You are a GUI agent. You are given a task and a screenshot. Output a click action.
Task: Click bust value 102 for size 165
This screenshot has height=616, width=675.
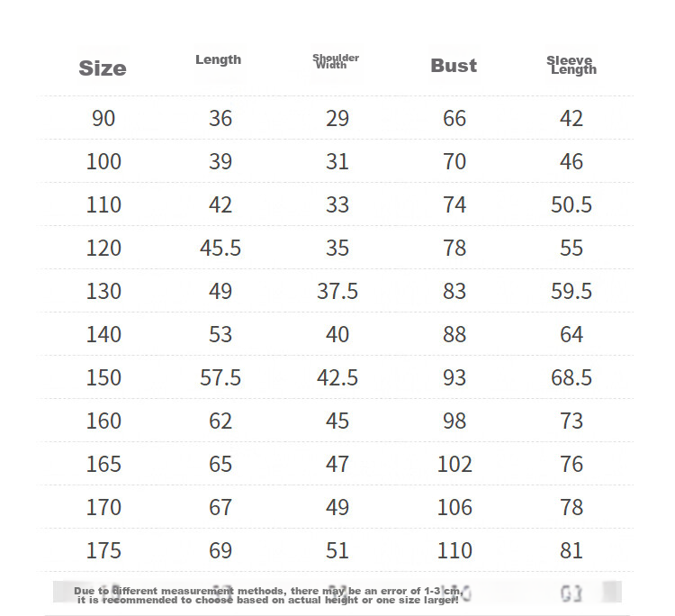pos(454,464)
